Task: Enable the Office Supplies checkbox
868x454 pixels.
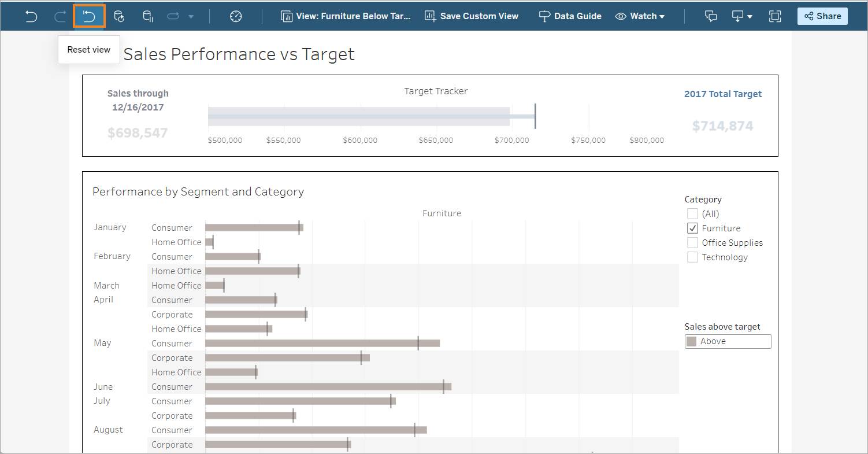Action: pos(692,242)
